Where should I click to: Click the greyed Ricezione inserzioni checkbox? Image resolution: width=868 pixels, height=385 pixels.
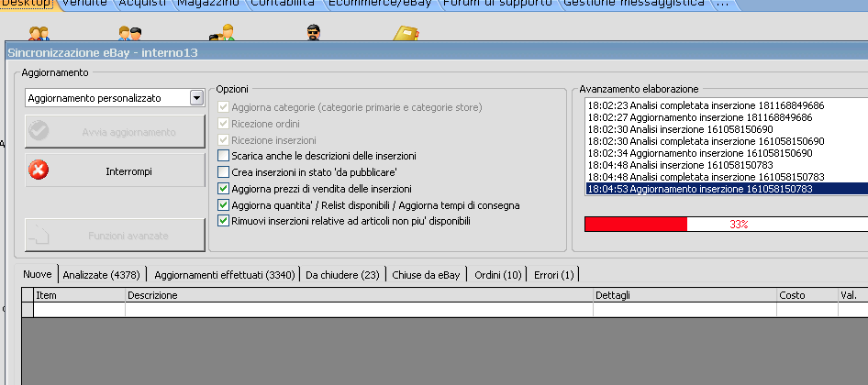coord(223,140)
